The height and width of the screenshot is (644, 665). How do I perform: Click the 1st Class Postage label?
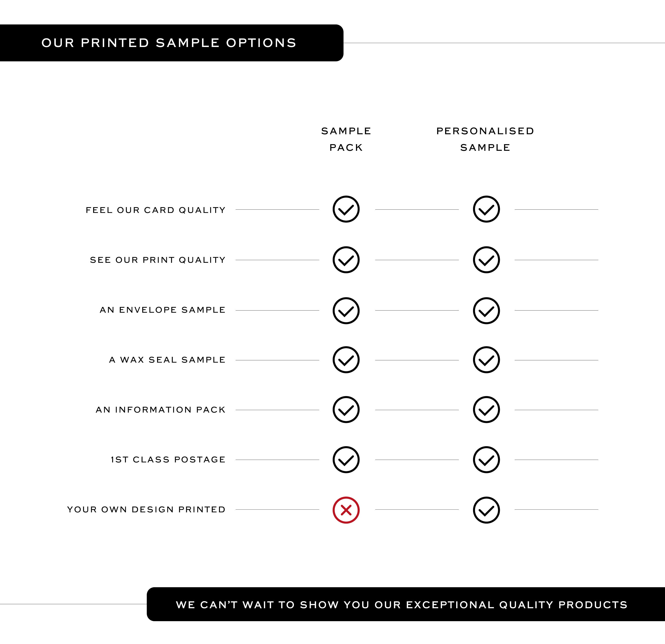[168, 460]
